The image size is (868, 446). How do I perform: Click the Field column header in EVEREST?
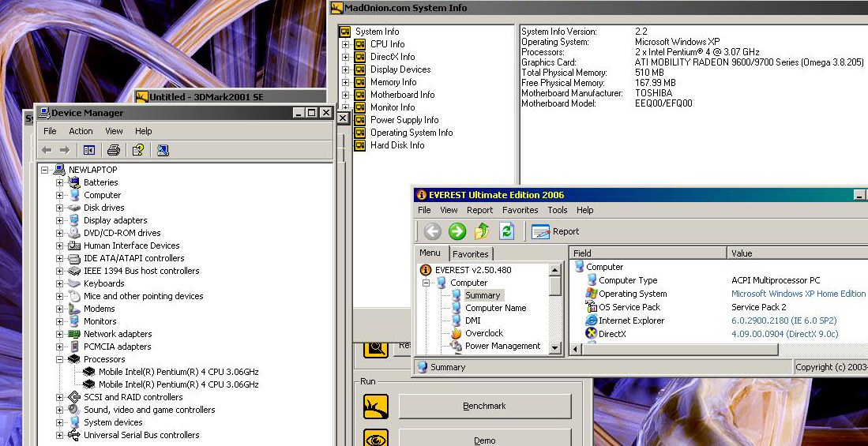click(x=648, y=253)
